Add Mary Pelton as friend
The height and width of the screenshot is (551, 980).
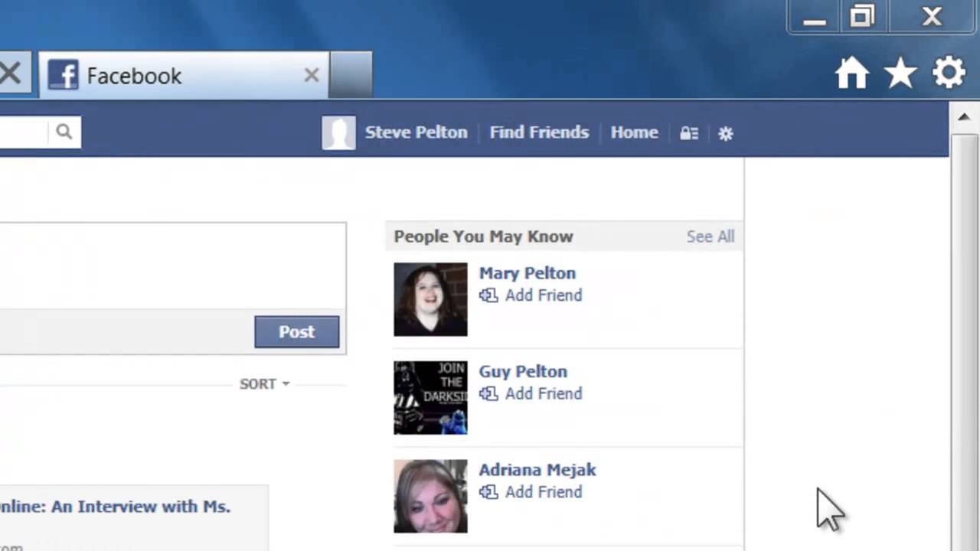coord(531,295)
